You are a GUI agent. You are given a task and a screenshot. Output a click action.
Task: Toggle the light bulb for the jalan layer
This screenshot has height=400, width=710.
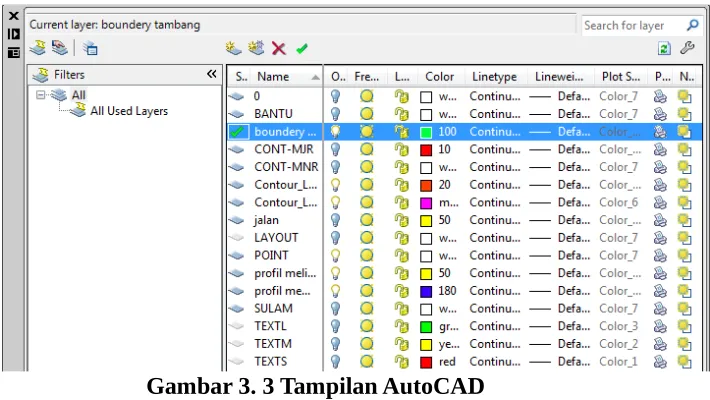[335, 220]
